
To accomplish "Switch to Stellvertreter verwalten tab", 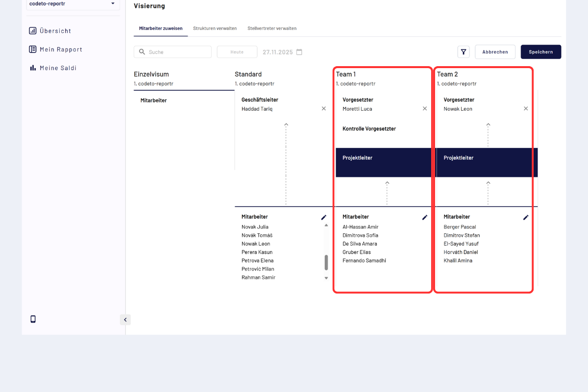I will (x=272, y=28).
